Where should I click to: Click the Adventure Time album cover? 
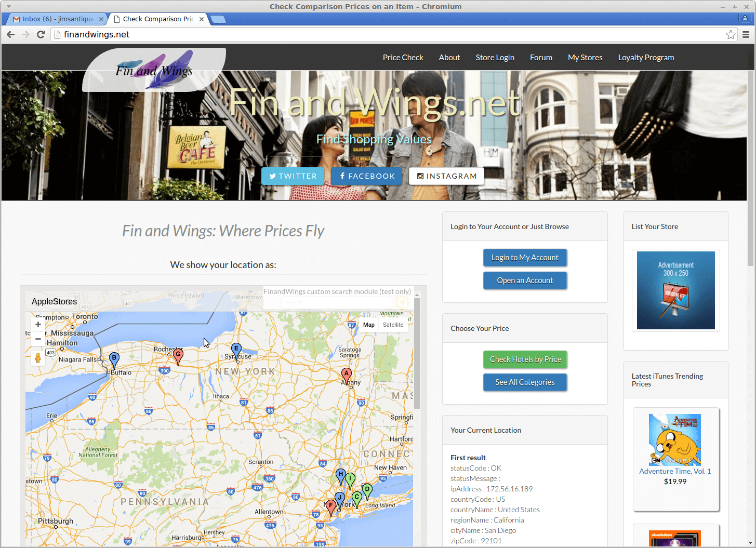tap(675, 440)
